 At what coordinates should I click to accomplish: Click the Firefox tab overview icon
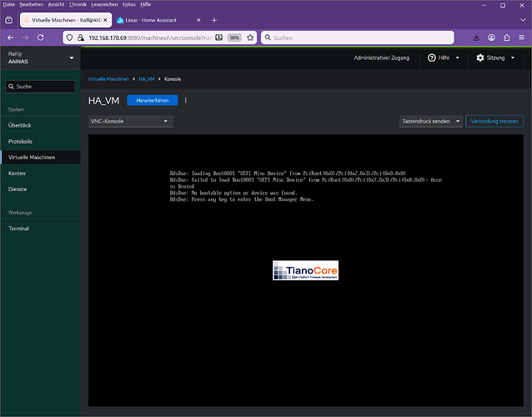point(9,19)
